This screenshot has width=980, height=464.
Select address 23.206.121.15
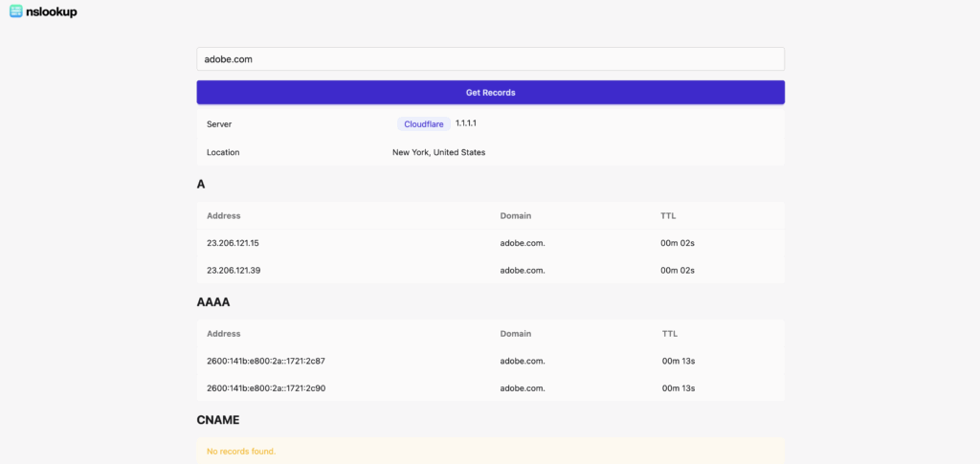point(233,243)
